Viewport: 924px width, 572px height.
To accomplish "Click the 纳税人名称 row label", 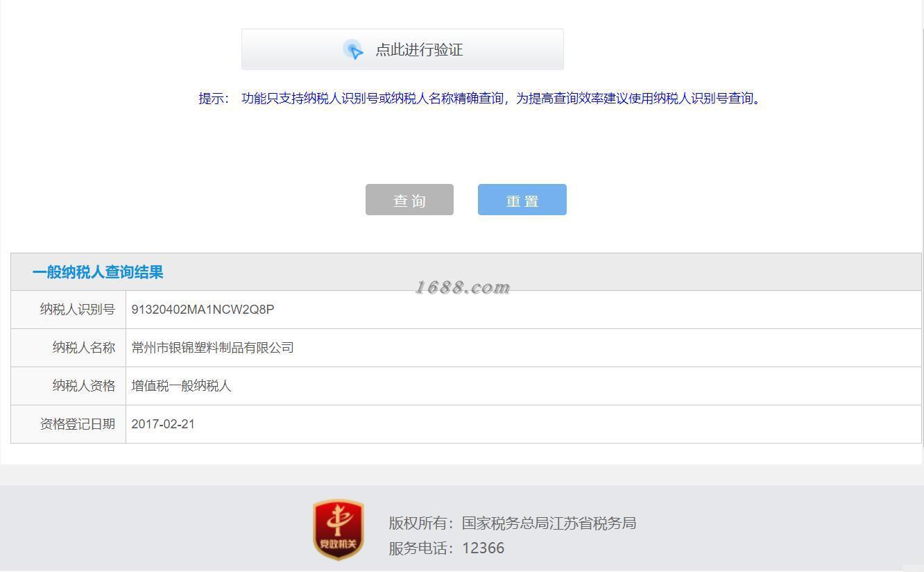I will click(x=84, y=348).
